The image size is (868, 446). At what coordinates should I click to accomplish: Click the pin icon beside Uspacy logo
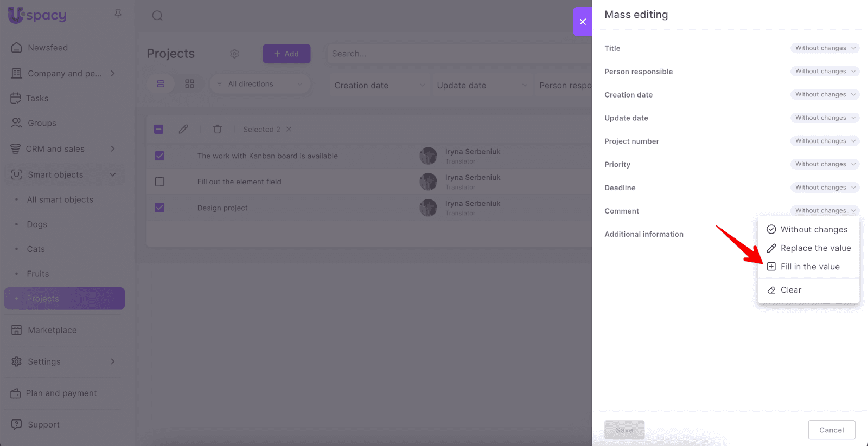[118, 14]
